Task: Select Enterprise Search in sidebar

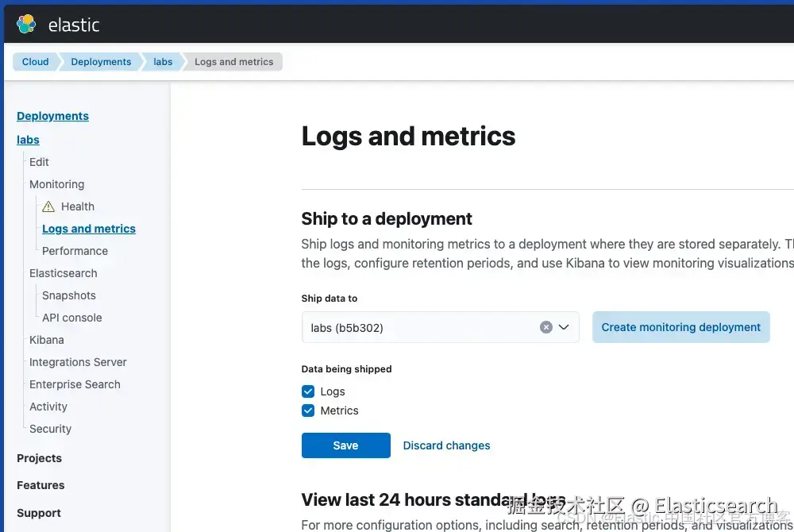Action: 75,384
